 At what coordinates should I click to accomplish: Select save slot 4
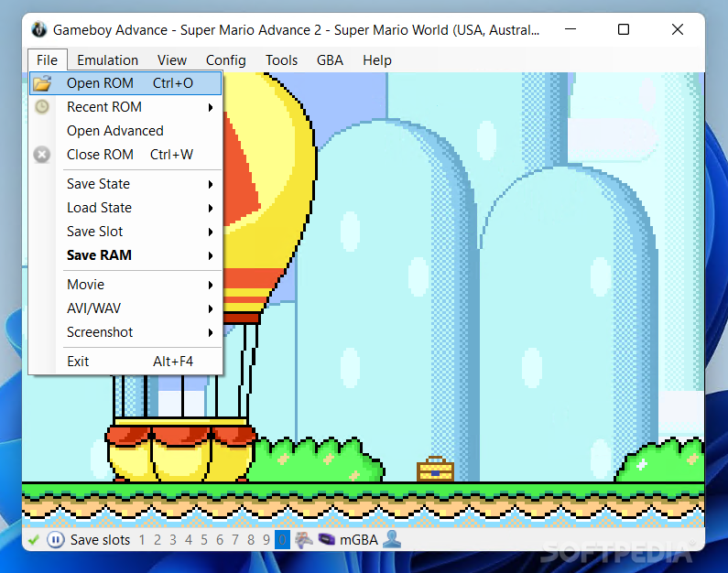188,540
